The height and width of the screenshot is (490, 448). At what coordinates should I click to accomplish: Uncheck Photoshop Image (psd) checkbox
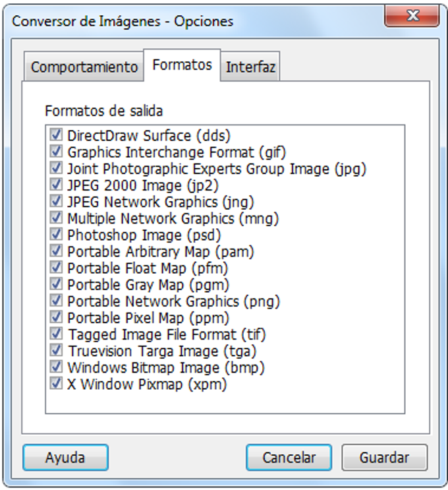[56, 235]
